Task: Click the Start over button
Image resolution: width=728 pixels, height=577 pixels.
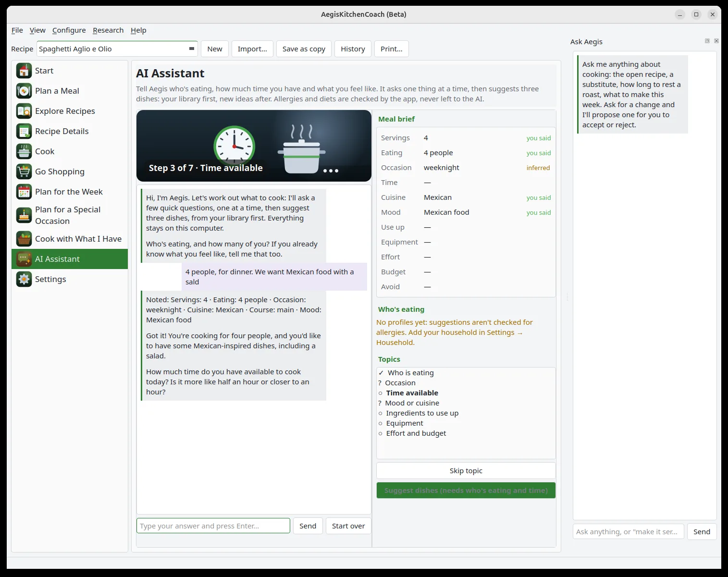Action: (x=348, y=526)
